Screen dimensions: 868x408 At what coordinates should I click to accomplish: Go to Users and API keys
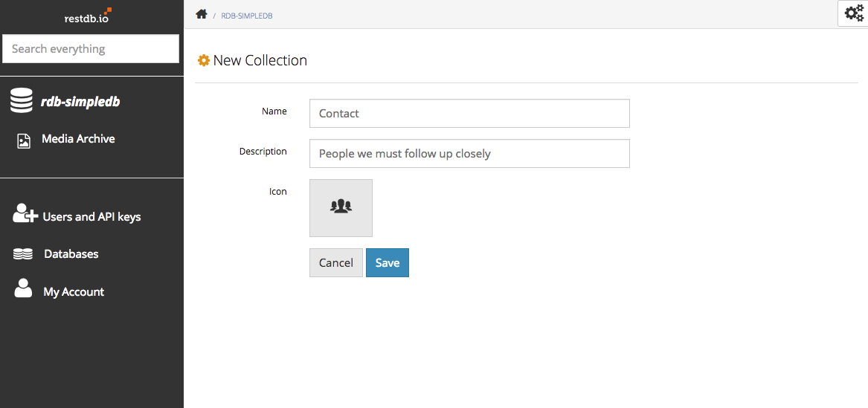click(92, 217)
